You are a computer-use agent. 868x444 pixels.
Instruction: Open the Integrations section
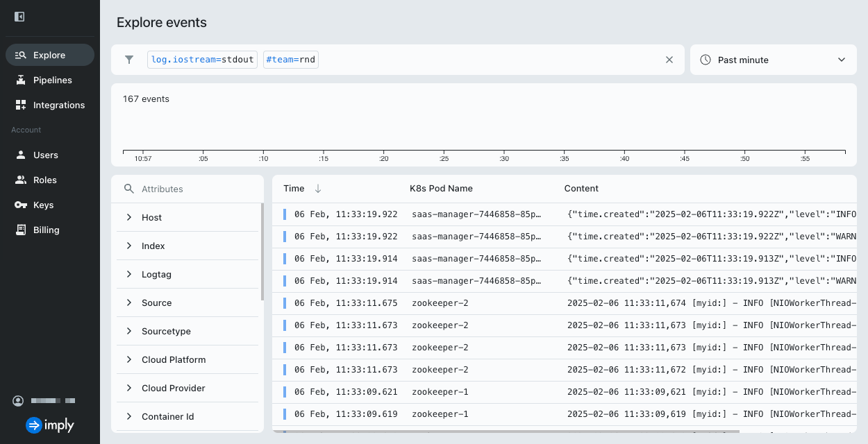point(50,105)
